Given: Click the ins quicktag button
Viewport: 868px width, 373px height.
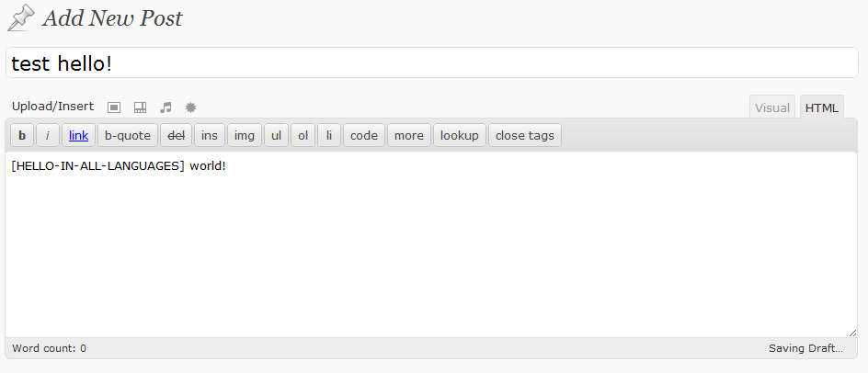Looking at the screenshot, I should tap(210, 136).
